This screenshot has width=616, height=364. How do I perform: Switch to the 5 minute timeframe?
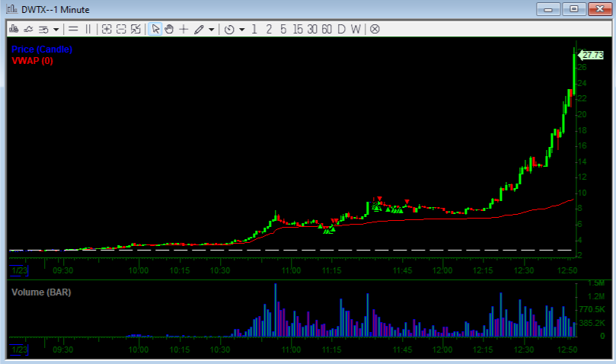(283, 29)
